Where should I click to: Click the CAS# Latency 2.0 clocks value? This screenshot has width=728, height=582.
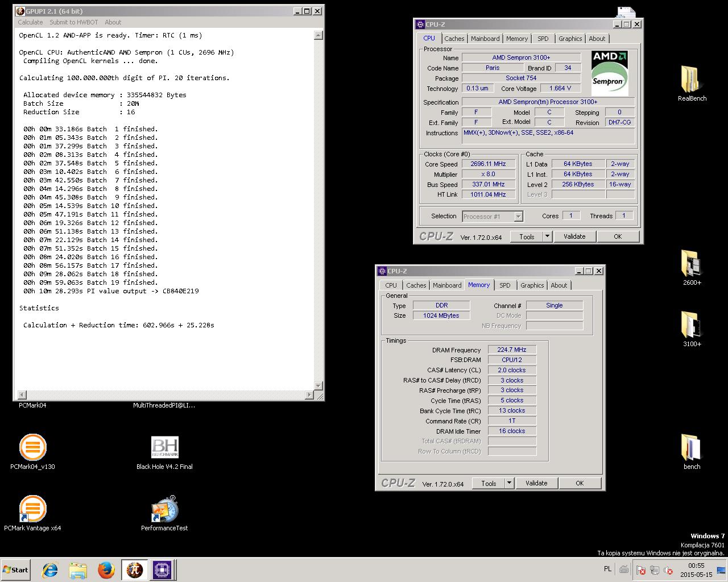pos(512,370)
